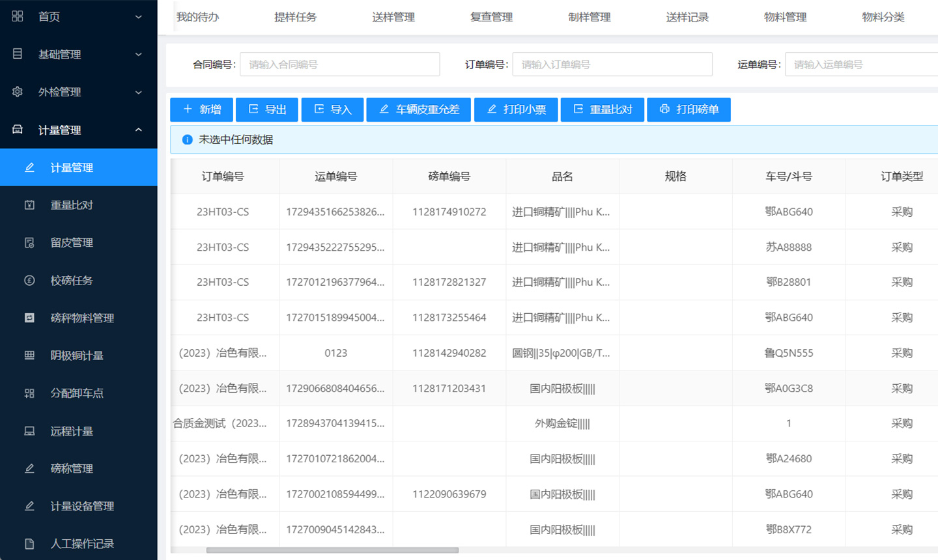The height and width of the screenshot is (560, 938).
Task: Click the 首页 home grid icon
Action: [17, 16]
